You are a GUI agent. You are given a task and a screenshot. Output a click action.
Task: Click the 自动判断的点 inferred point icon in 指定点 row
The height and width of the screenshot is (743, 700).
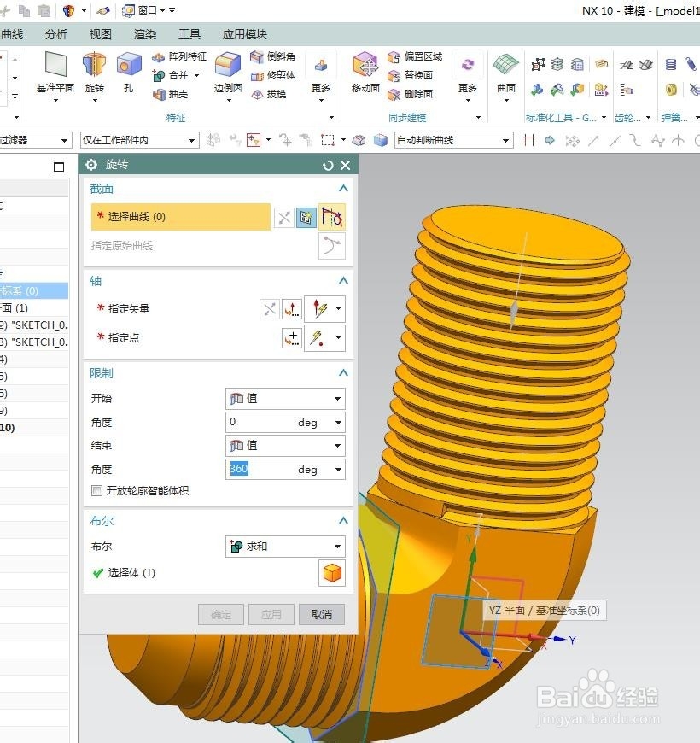[x=318, y=338]
